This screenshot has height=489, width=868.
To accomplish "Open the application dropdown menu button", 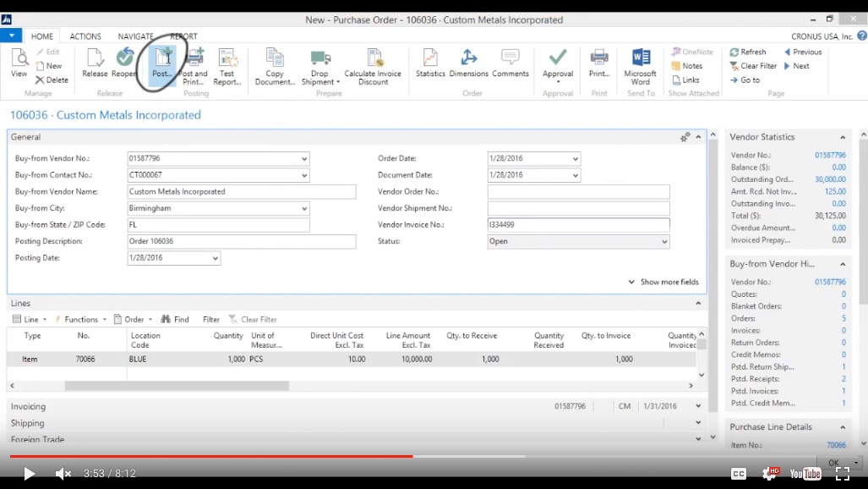I will (11, 36).
